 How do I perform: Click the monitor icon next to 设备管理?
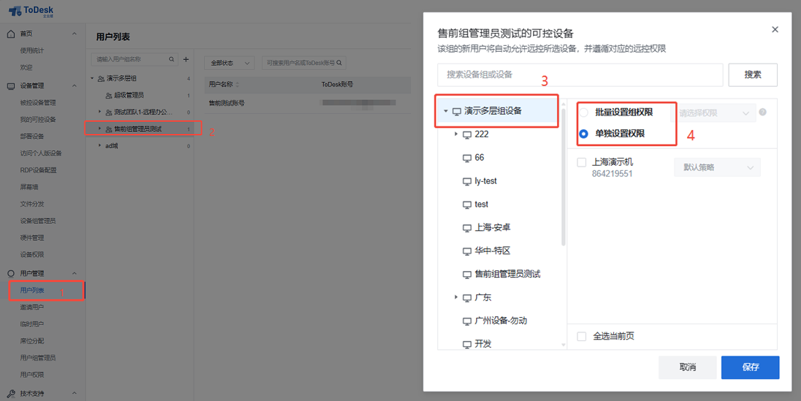click(11, 86)
